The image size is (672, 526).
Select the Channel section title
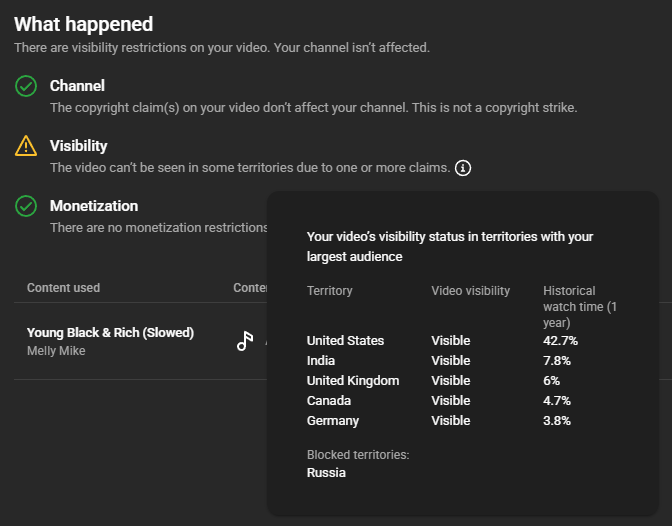tap(77, 86)
